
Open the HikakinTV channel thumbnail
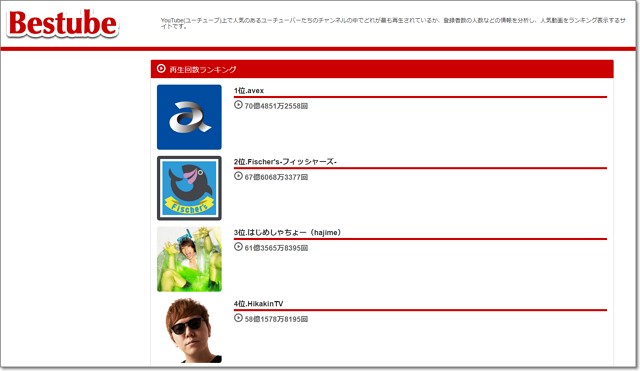[189, 330]
